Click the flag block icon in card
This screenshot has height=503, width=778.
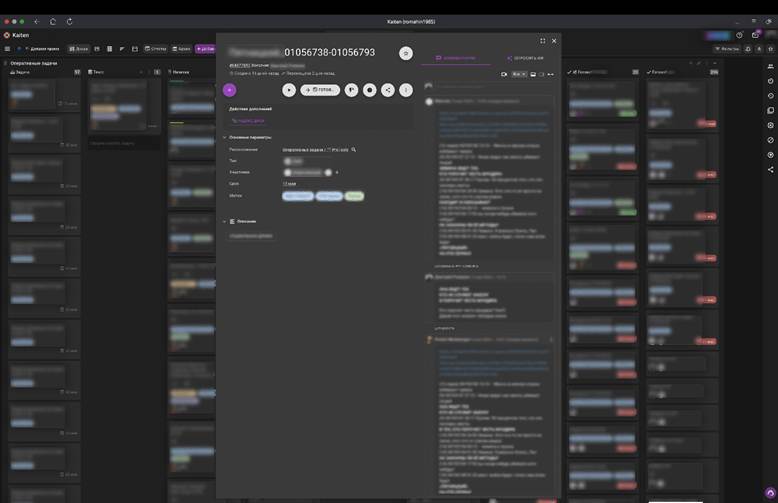point(351,90)
